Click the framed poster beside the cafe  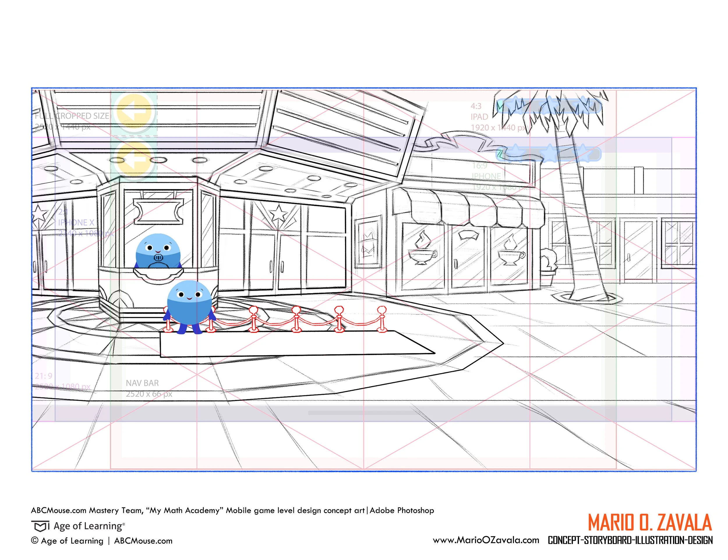[369, 242]
